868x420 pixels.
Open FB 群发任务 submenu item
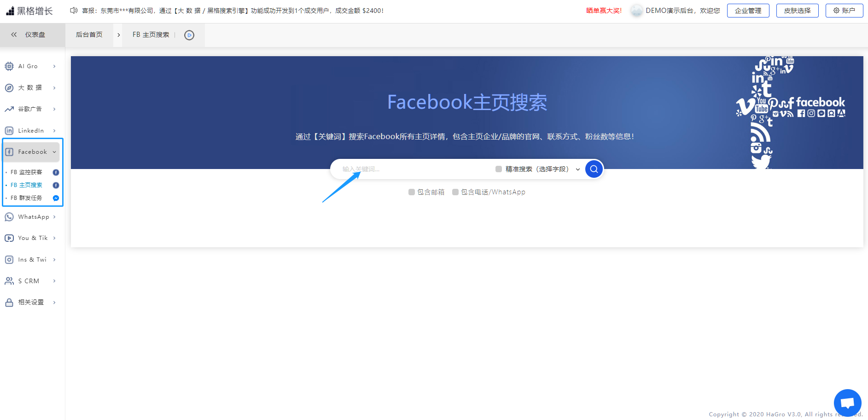pyautogui.click(x=27, y=198)
